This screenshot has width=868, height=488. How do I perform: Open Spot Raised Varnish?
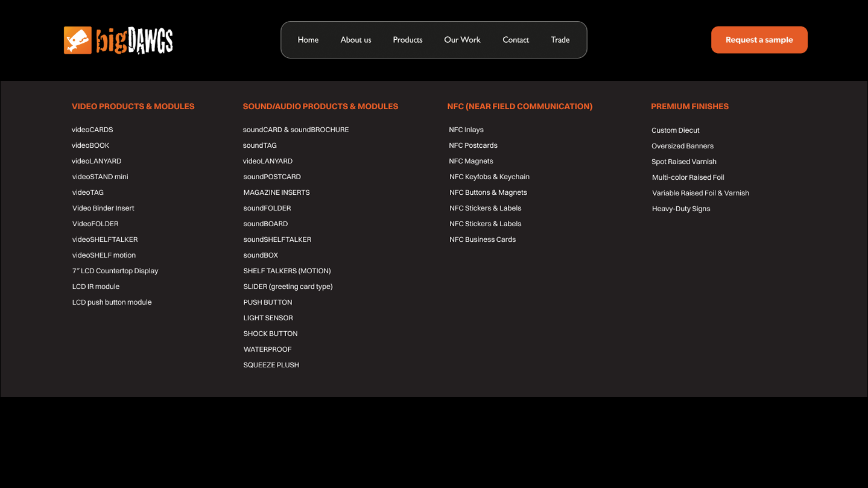click(x=684, y=162)
